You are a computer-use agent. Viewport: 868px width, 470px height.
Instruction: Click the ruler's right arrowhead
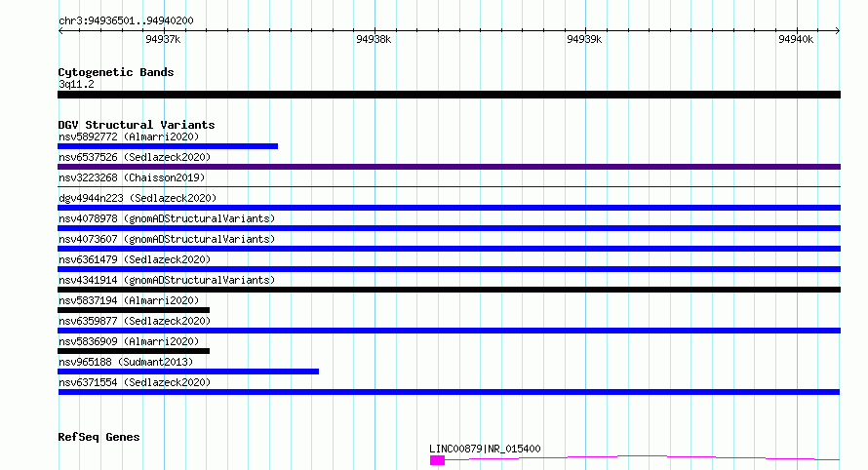tap(838, 31)
